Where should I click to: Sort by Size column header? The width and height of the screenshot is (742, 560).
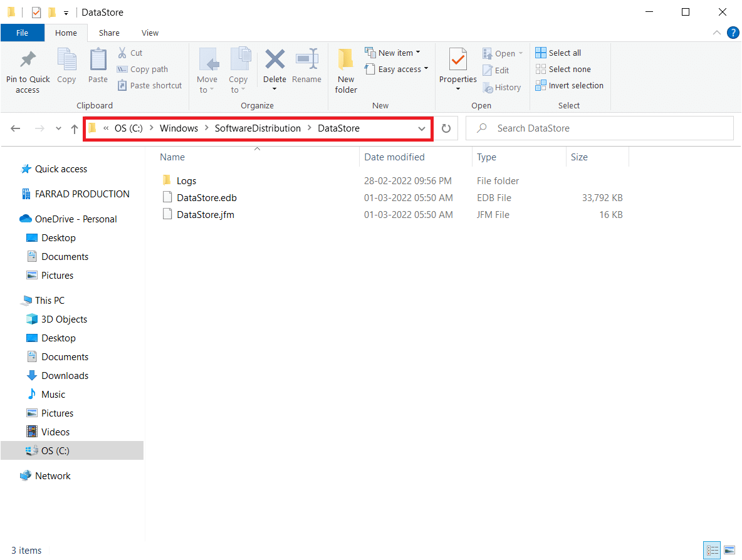pyautogui.click(x=598, y=157)
